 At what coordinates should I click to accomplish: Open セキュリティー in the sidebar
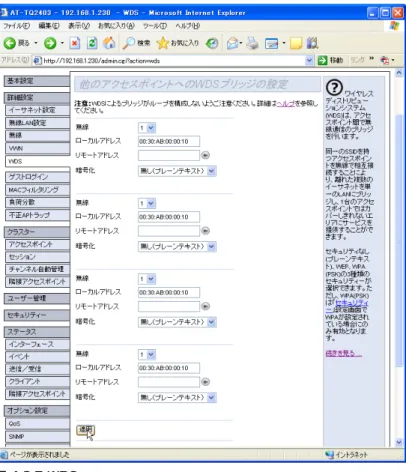point(37,315)
